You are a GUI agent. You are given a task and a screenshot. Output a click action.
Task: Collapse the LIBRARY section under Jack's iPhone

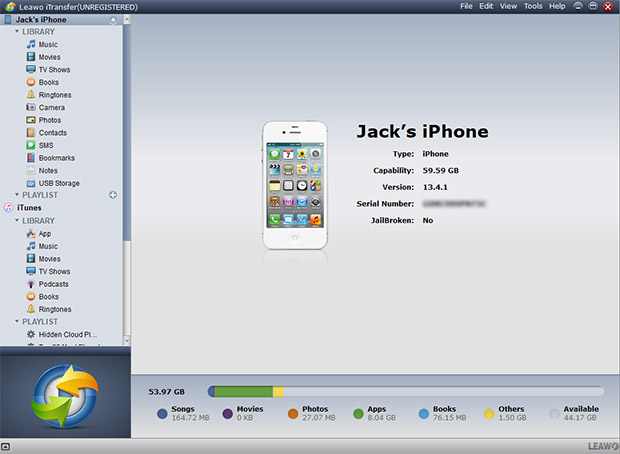pyautogui.click(x=17, y=32)
